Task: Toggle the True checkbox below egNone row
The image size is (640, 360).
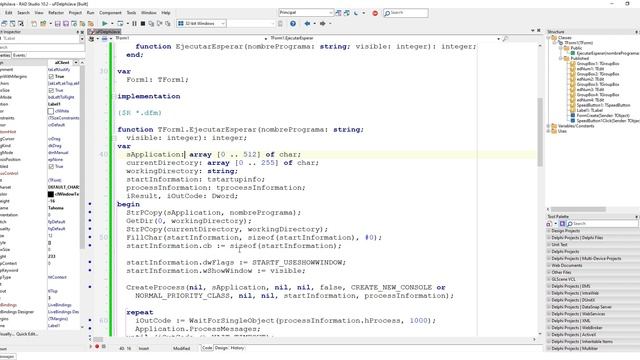Action: pyautogui.click(x=51, y=167)
